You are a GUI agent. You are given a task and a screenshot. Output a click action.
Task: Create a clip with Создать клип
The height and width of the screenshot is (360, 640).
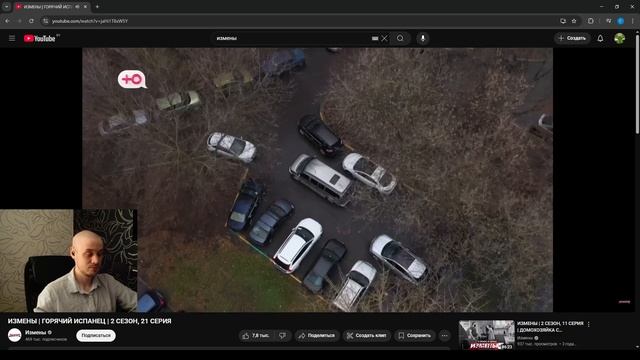[x=367, y=336]
